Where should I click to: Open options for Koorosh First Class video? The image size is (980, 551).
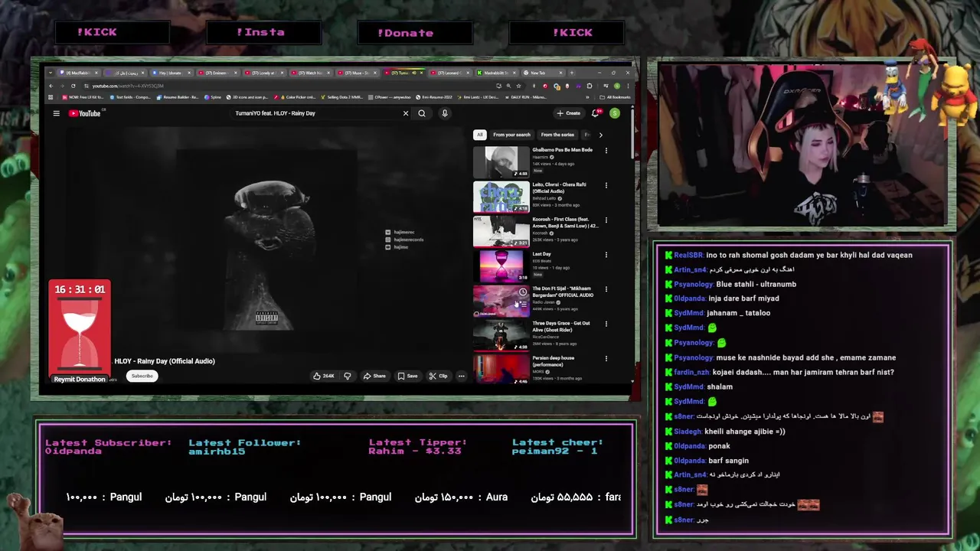(x=606, y=220)
